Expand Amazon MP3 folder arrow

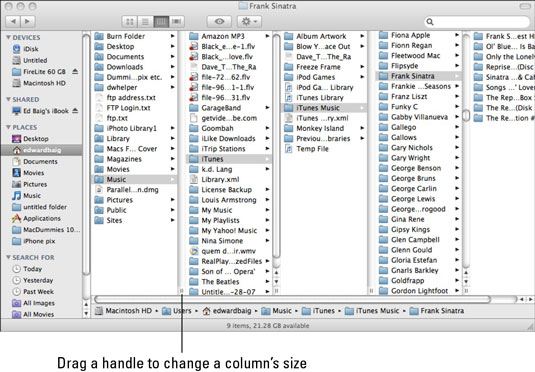[x=268, y=36]
